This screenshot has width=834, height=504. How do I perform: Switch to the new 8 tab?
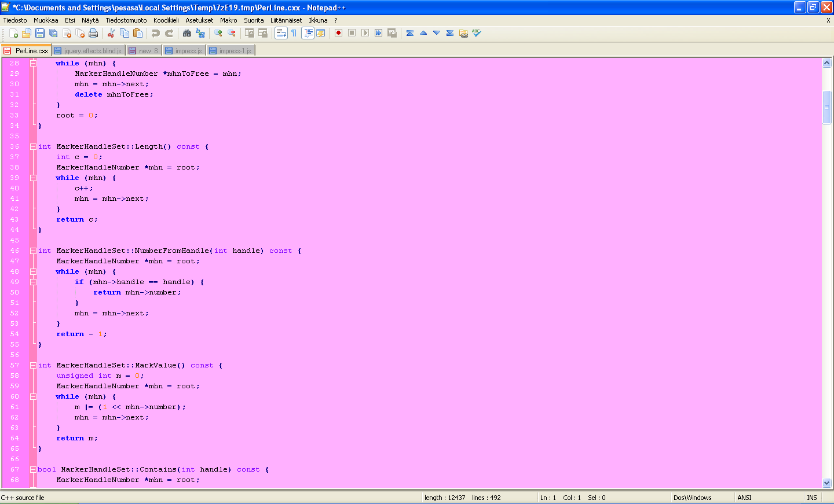(144, 51)
